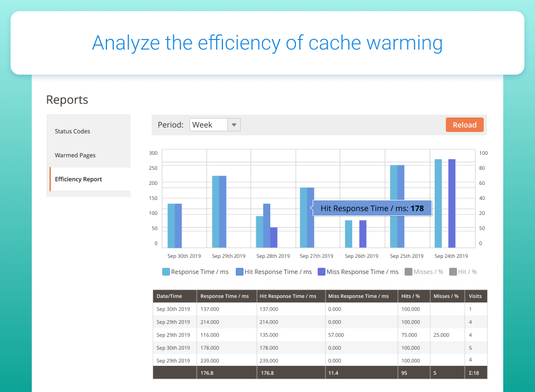Toggle Hit Response Time / ms legend swatch
This screenshot has height=392, width=535.
click(x=240, y=272)
